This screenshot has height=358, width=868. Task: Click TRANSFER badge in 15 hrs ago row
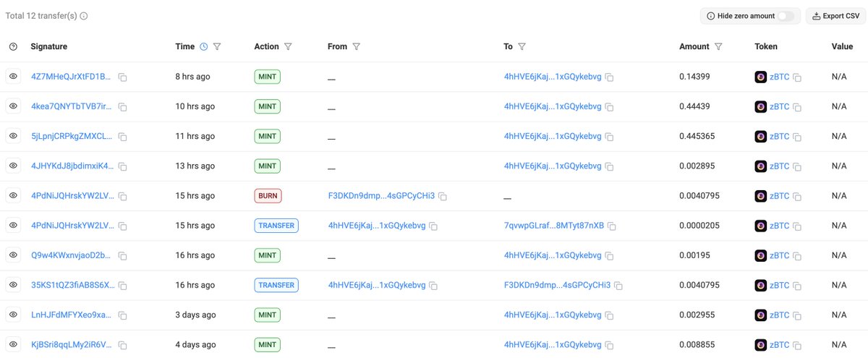tap(276, 226)
